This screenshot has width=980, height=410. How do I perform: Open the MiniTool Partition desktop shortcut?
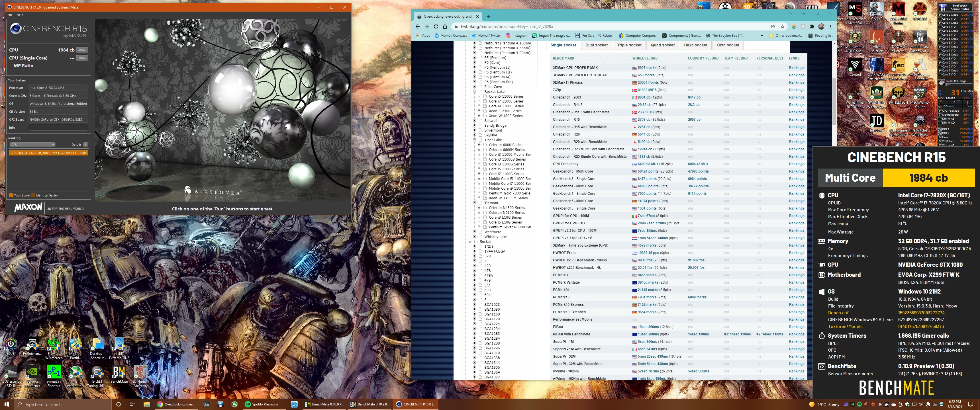click(x=75, y=348)
